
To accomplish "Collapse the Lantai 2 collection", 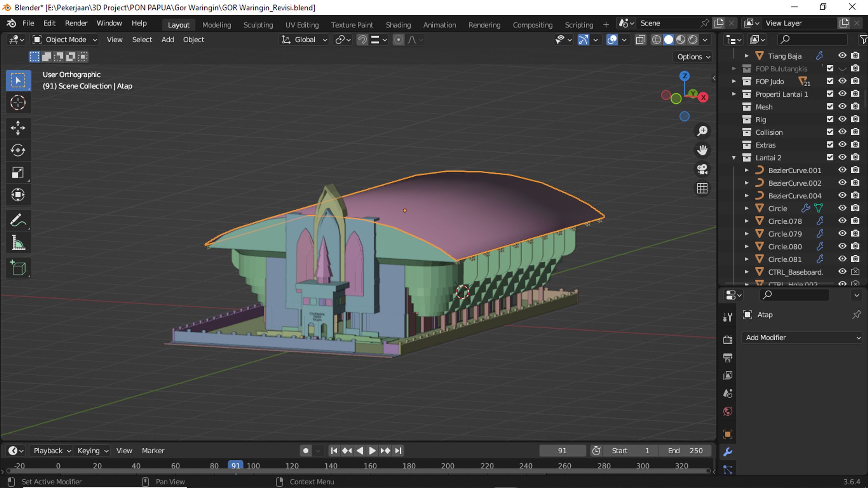I will pos(734,158).
